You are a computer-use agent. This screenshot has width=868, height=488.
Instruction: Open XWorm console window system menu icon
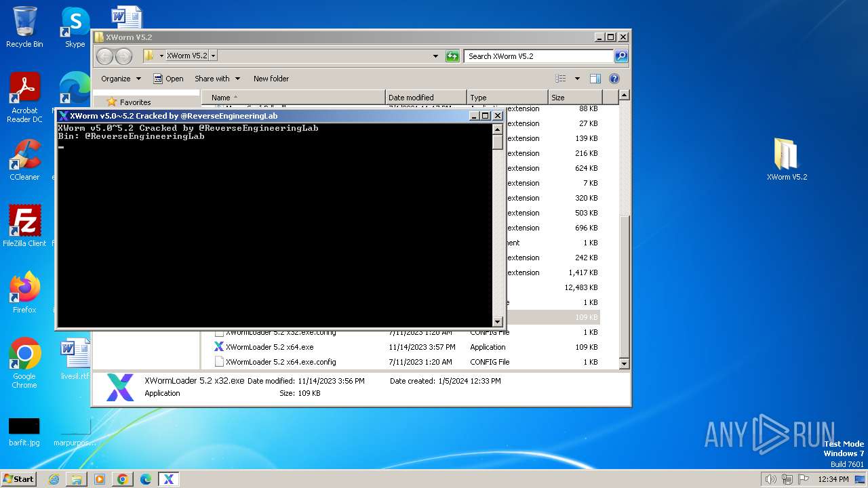(63, 116)
